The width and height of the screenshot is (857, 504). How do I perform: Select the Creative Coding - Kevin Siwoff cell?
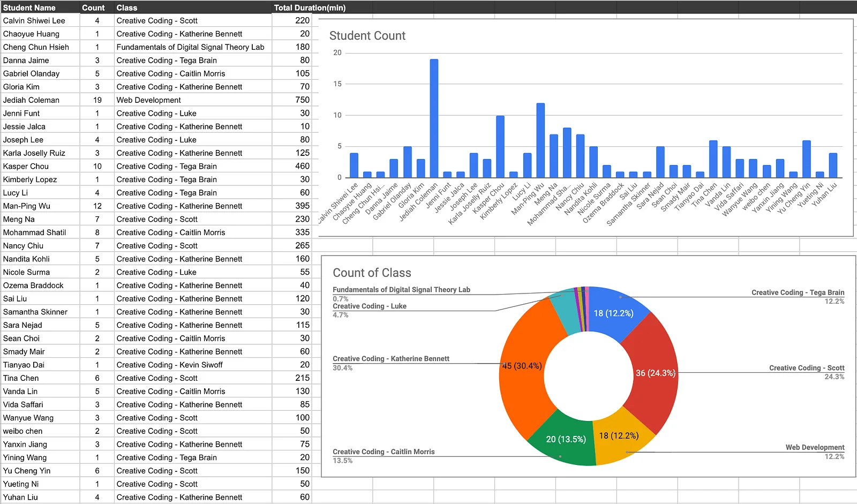pyautogui.click(x=193, y=365)
